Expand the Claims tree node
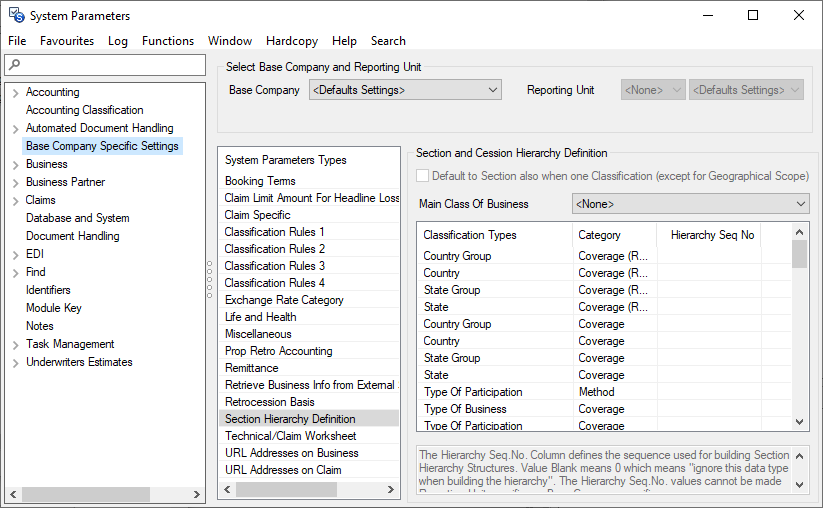The image size is (823, 508). [15, 201]
